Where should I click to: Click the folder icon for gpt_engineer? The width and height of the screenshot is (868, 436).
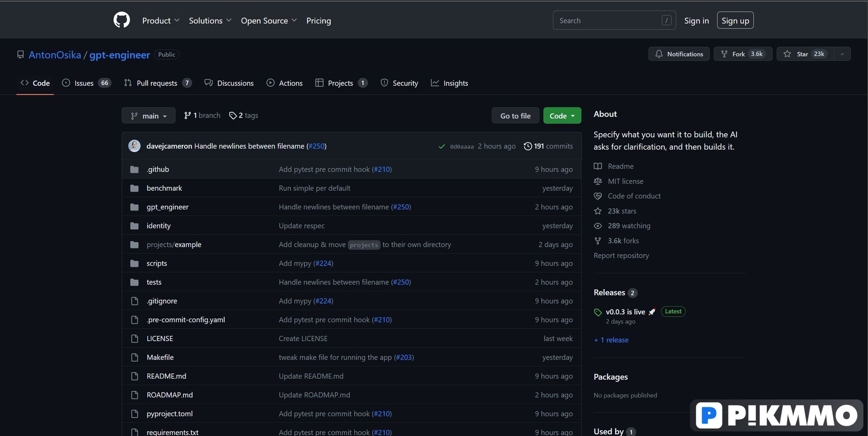click(x=134, y=207)
